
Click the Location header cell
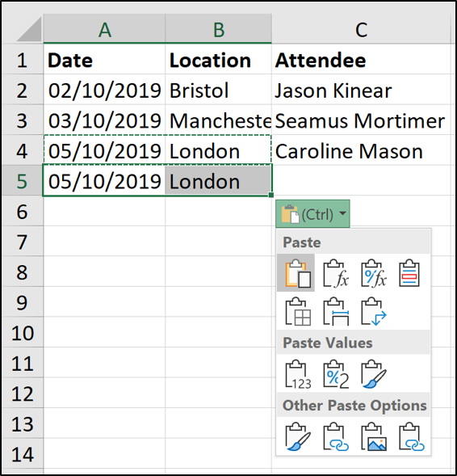(218, 60)
